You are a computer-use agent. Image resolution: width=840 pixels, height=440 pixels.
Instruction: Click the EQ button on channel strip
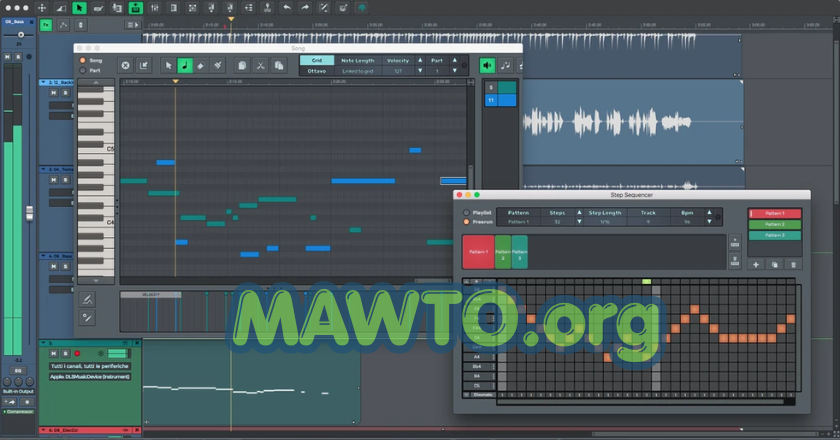coord(18,370)
